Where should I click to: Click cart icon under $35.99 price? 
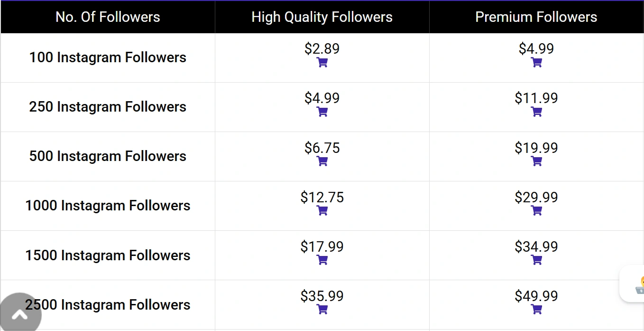322,309
